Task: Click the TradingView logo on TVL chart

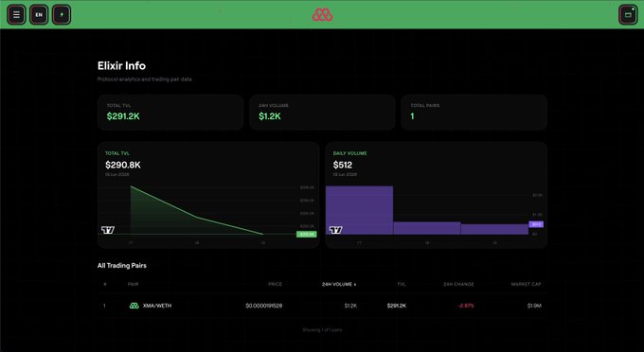Action: (108, 230)
